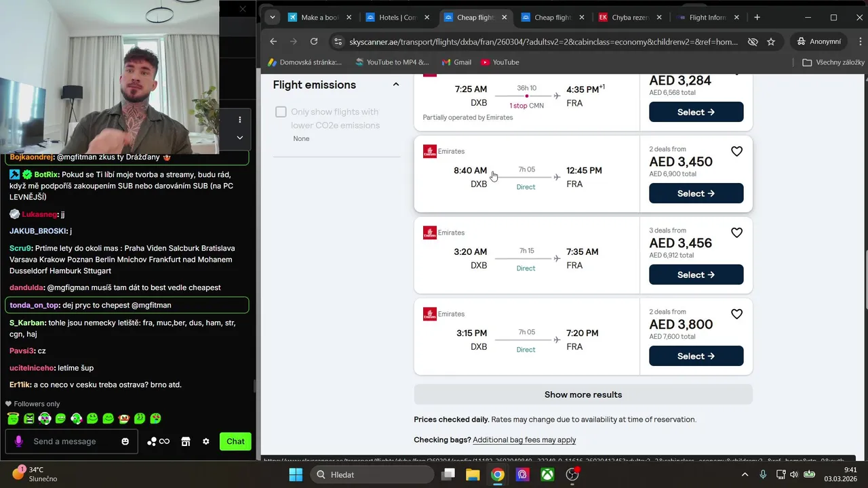Open chat settings gear icon

point(205,441)
